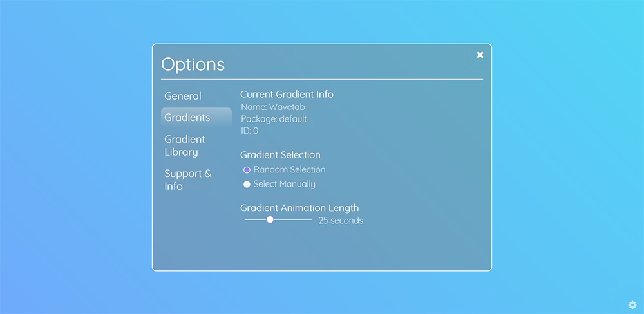The height and width of the screenshot is (314, 644).
Task: Click the '25 seconds' value text
Action: pyautogui.click(x=341, y=221)
